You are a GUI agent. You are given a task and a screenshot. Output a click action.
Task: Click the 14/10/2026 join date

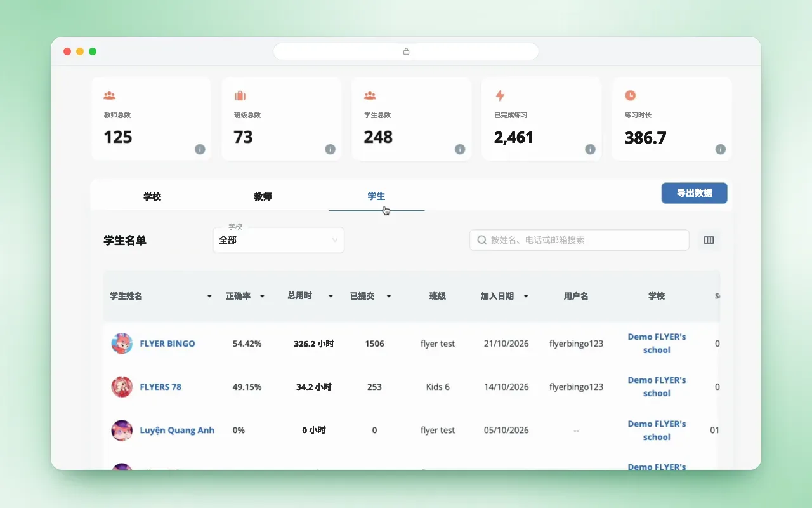506,387
